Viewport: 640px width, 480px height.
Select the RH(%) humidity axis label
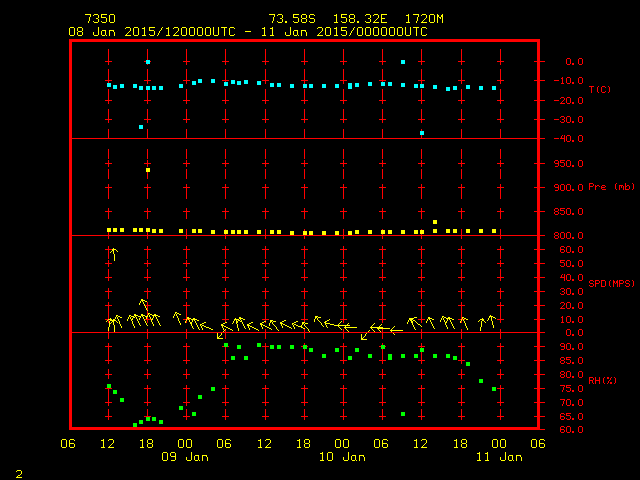click(x=602, y=380)
